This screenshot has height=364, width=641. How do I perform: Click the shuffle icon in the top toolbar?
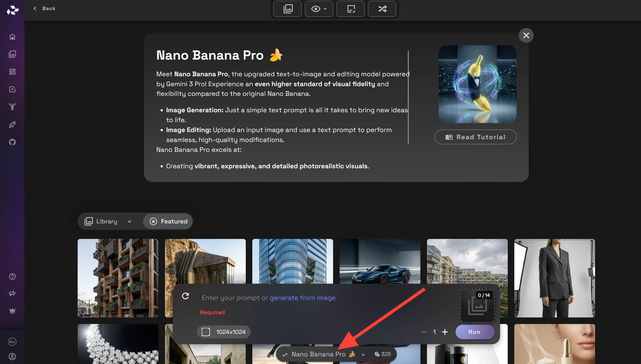coord(382,9)
